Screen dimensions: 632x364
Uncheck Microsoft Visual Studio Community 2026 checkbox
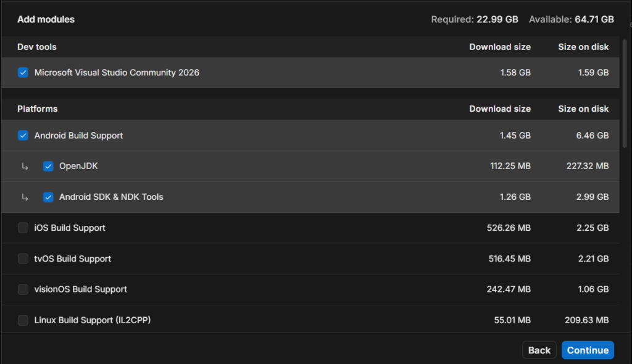click(23, 73)
